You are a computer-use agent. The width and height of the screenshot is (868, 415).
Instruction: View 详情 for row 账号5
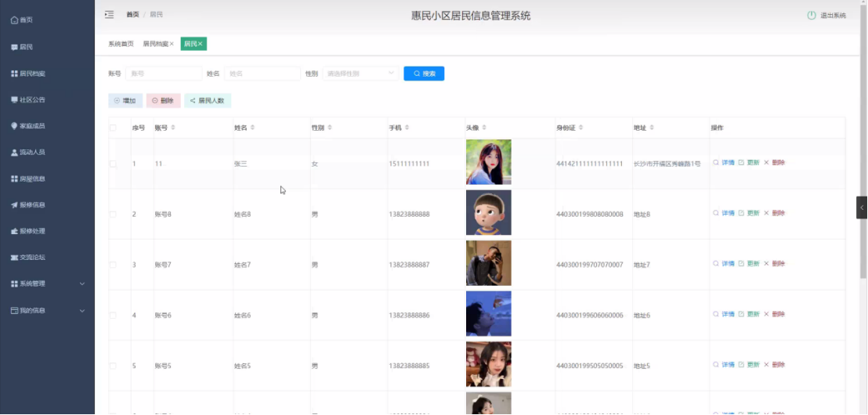click(724, 365)
